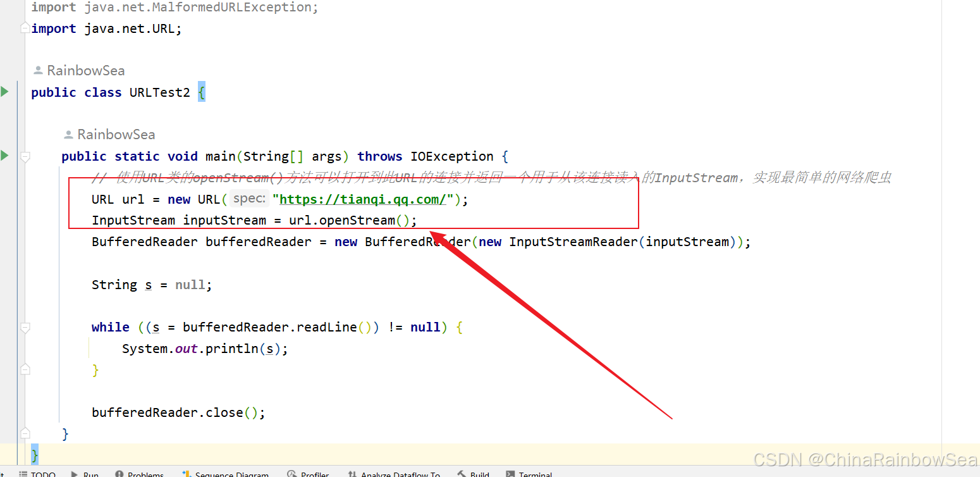980x477 pixels.
Task: Click the method name 'main'
Action: point(221,156)
